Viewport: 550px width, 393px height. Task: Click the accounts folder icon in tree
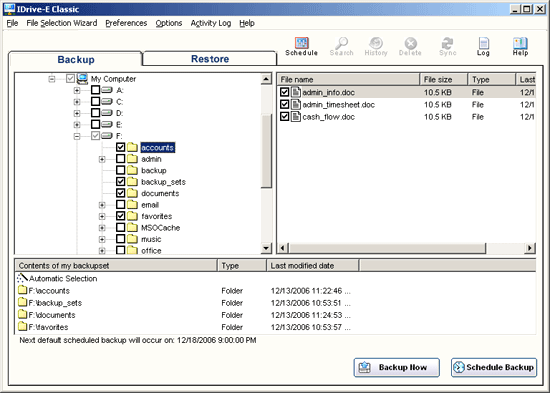coord(132,147)
